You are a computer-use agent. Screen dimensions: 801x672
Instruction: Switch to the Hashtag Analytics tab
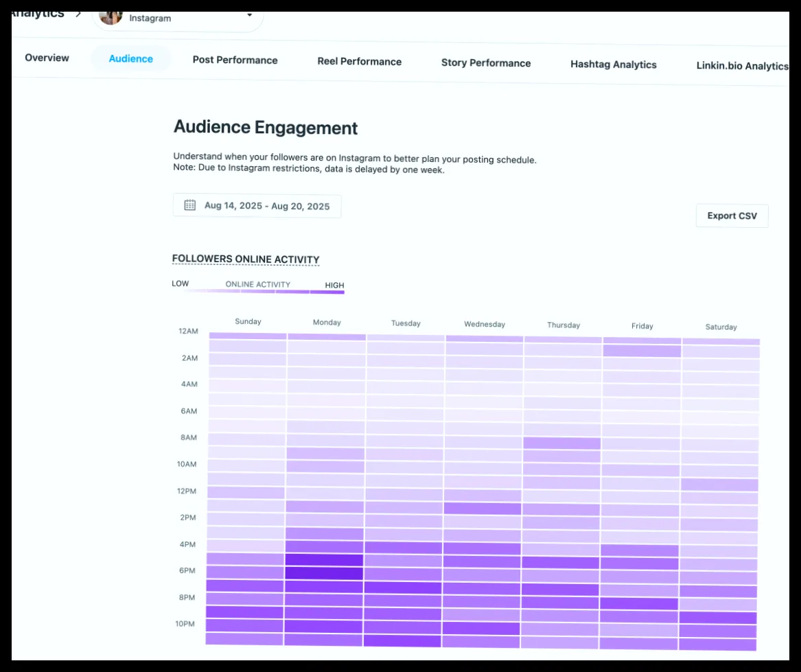(614, 65)
